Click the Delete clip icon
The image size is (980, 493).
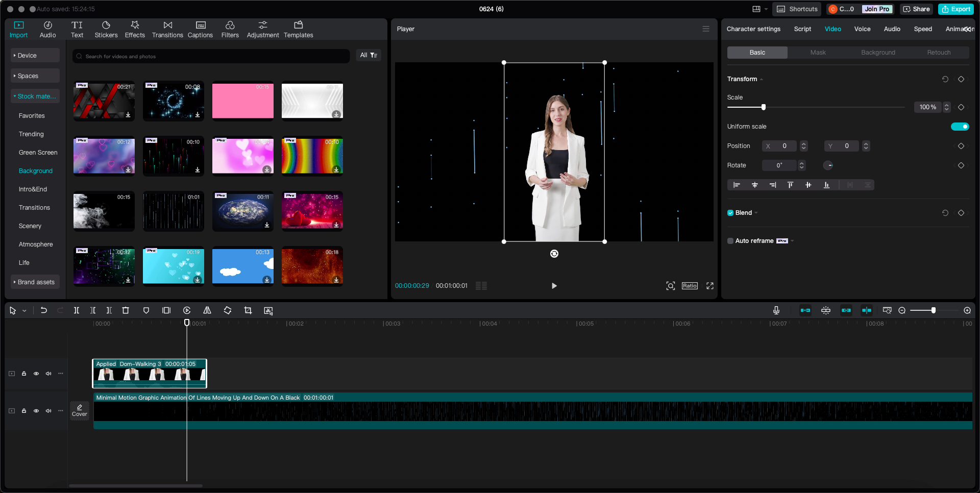coord(126,310)
